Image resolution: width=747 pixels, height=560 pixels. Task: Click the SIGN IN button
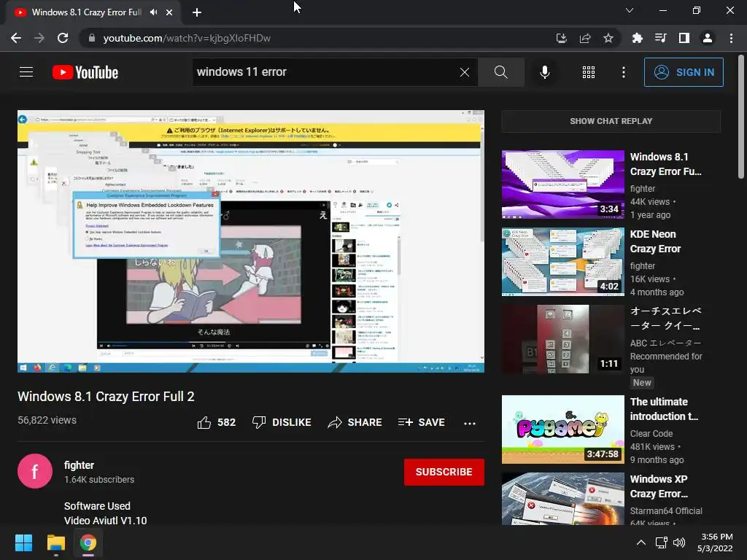click(684, 72)
